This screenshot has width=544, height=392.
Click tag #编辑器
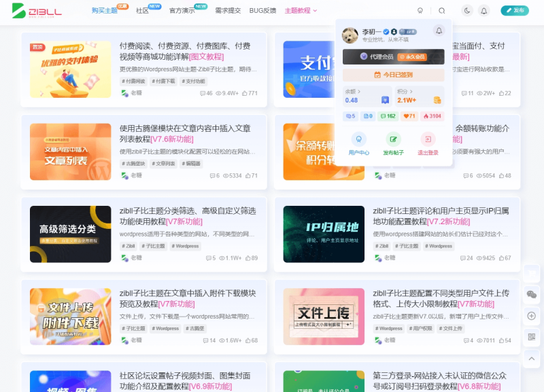coord(191,164)
